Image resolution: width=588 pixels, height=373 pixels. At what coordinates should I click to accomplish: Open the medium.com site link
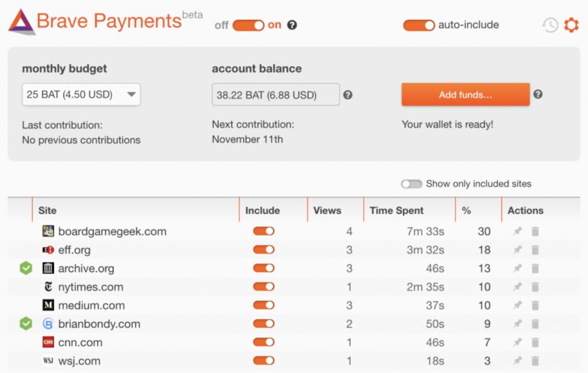point(91,305)
